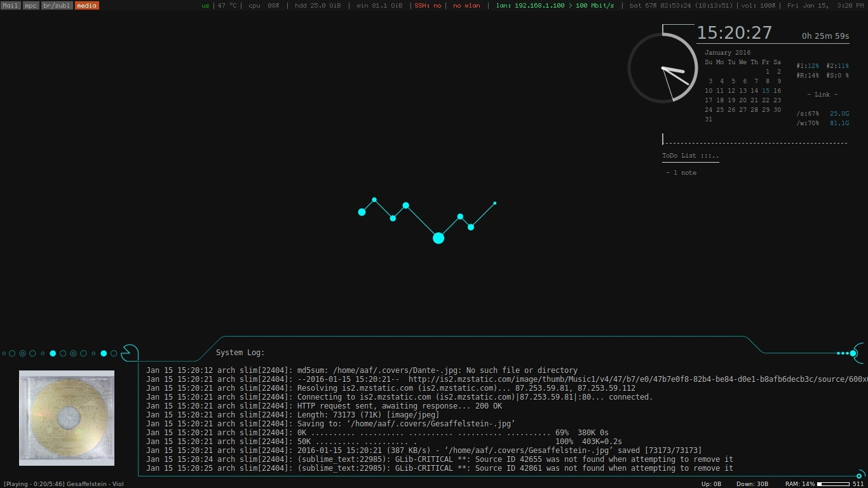Image resolution: width=868 pixels, height=488 pixels.
Task: Click the Source ID 42655 log line
Action: (440, 459)
